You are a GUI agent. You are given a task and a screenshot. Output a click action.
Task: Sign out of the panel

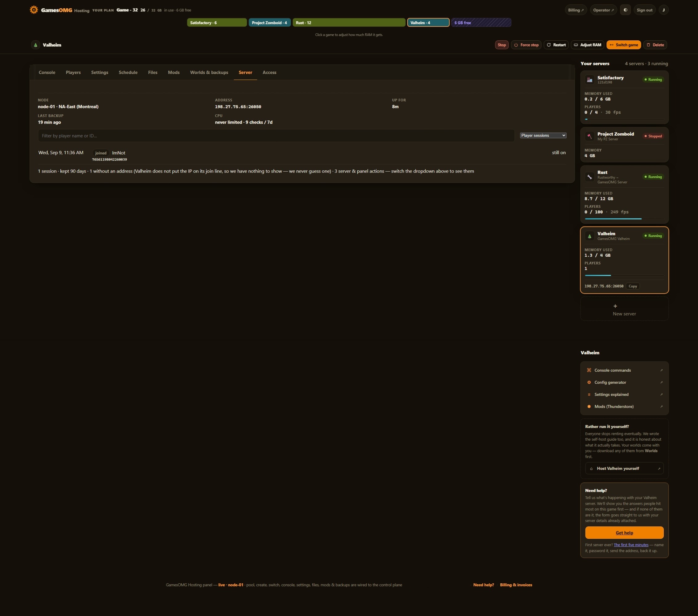pos(644,10)
